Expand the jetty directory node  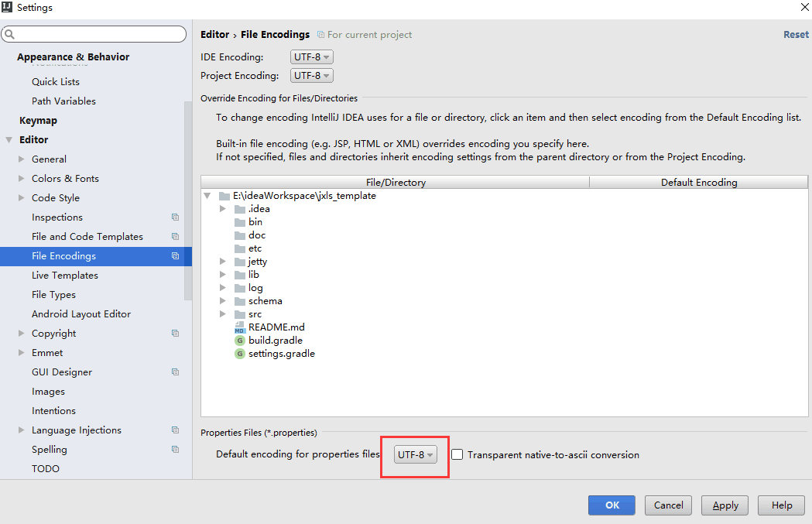223,261
